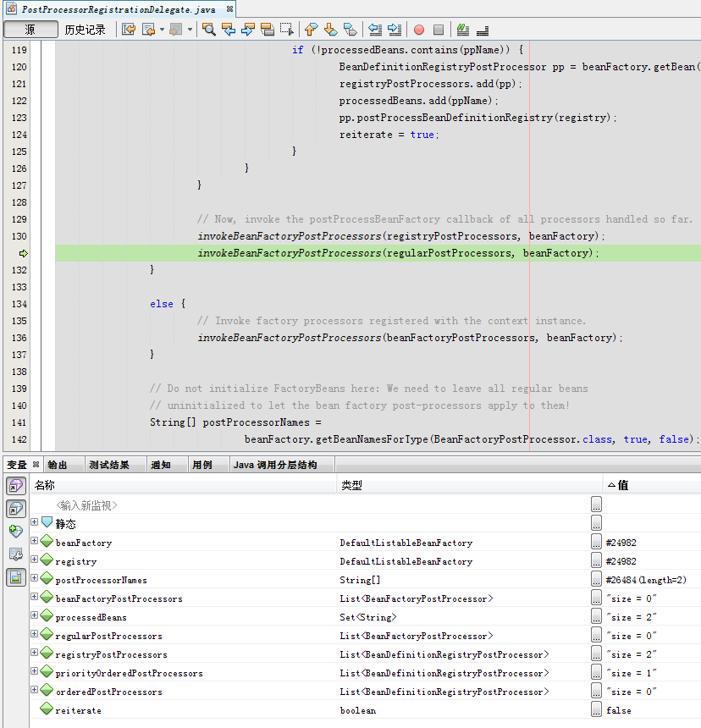Screen dimensions: 701x728
Task: Click the top variables-view sidebar toggle icon
Action: coord(16,486)
